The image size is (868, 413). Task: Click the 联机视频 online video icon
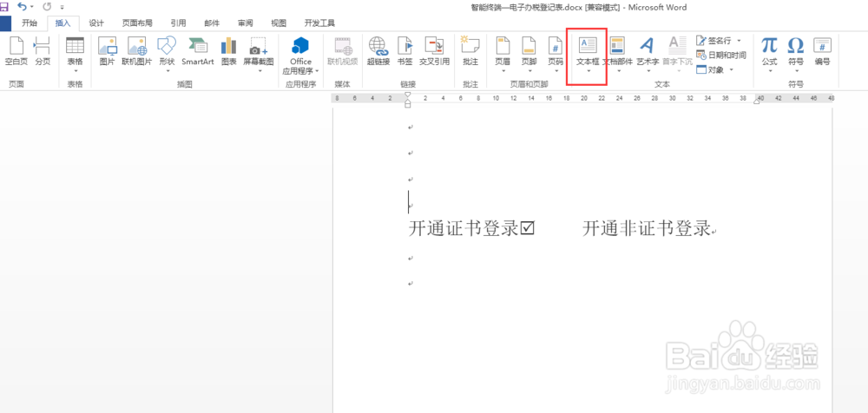tap(343, 52)
